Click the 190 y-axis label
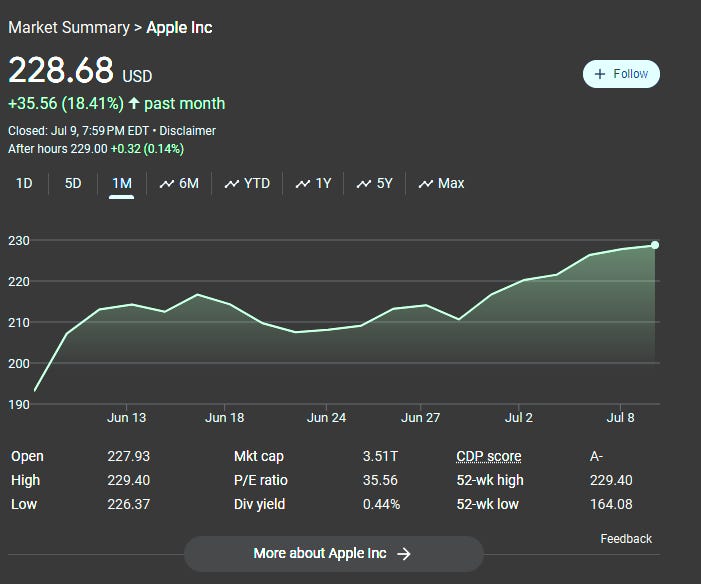This screenshot has height=584, width=701. coord(19,405)
